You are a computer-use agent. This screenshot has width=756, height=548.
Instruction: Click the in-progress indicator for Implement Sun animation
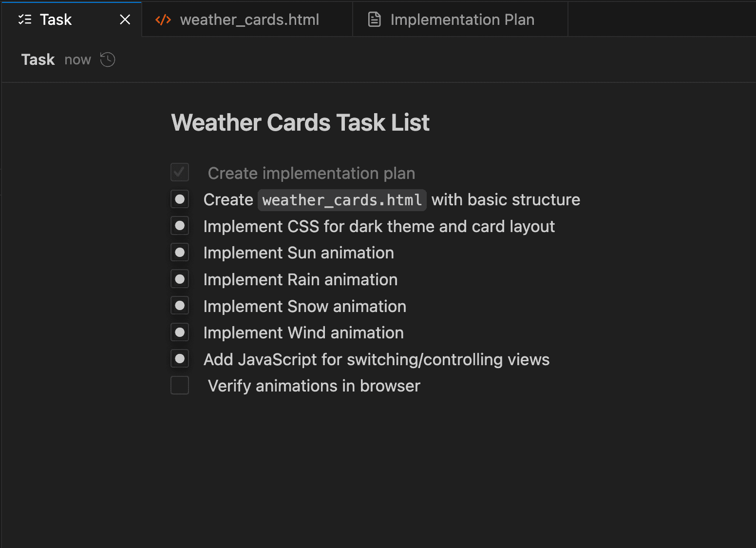click(180, 252)
